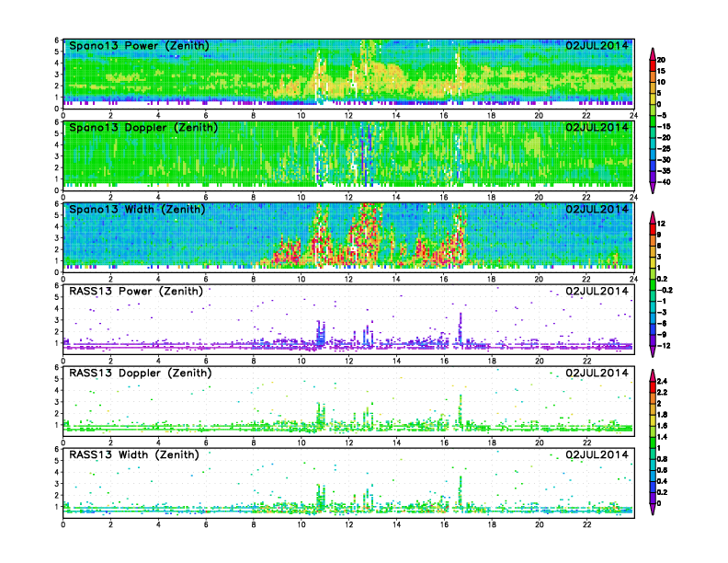The width and height of the screenshot is (728, 563).
Task: Click the 'Spano13 Doppler (Zenith)' panel title
Action: pos(143,128)
